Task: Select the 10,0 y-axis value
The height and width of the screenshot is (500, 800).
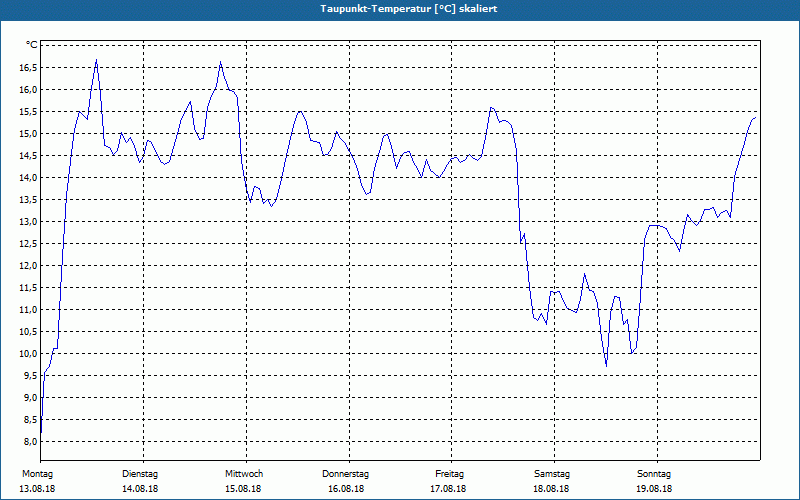Action: click(x=28, y=354)
